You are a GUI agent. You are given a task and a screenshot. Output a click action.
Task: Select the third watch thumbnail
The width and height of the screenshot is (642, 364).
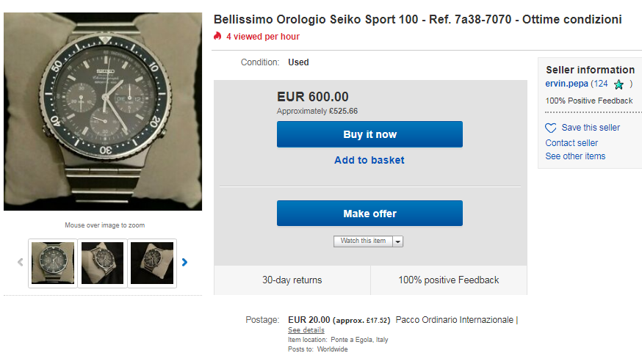click(152, 263)
